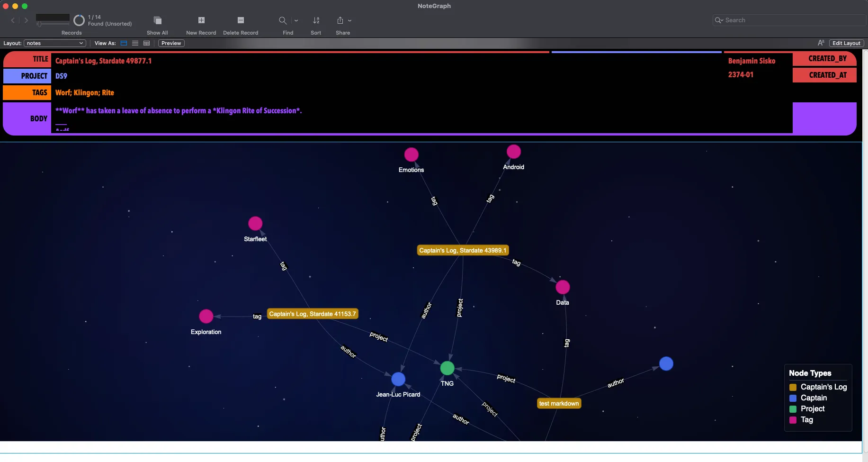This screenshot has width=868, height=462.
Task: Click the Preview button
Action: pos(171,43)
